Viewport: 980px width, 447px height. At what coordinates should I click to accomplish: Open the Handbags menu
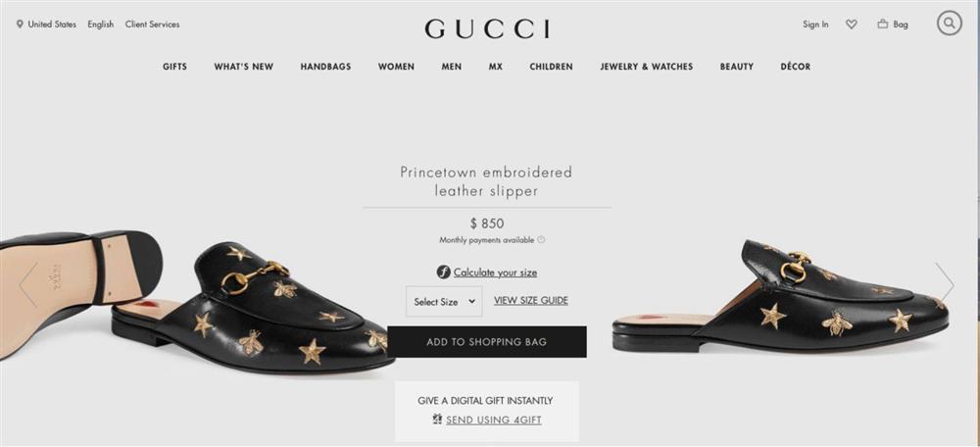[325, 67]
